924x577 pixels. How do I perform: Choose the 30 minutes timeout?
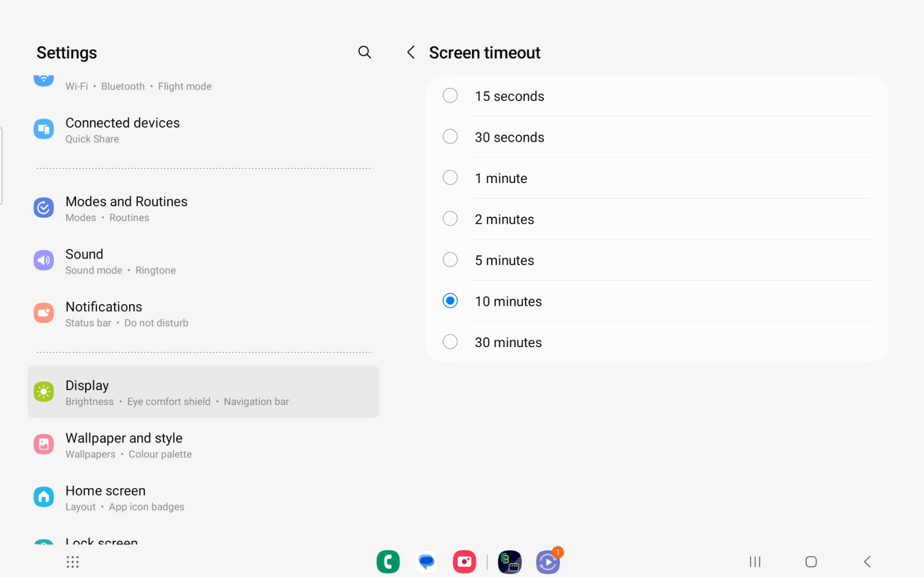[x=450, y=342]
